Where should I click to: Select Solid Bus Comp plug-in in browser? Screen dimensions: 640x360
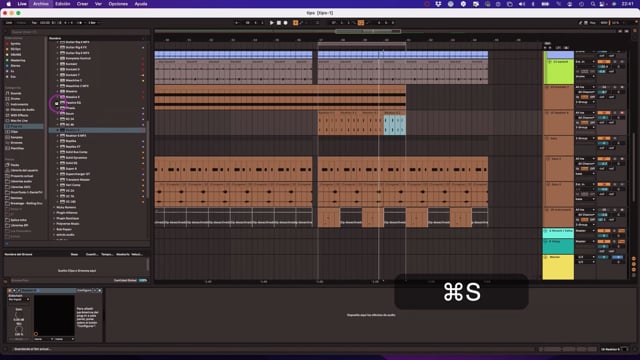tap(77, 152)
